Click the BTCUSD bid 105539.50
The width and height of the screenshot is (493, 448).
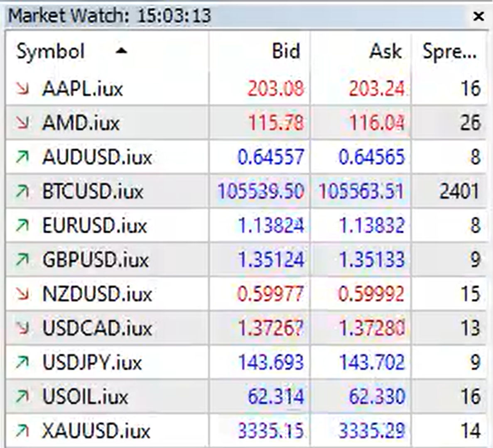coord(261,191)
